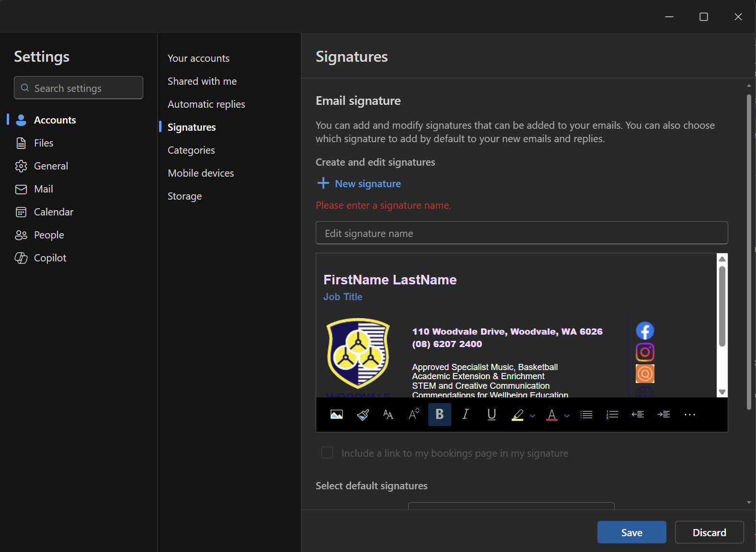This screenshot has width=756, height=552.
Task: Check the bookings page link checkbox
Action: click(327, 453)
